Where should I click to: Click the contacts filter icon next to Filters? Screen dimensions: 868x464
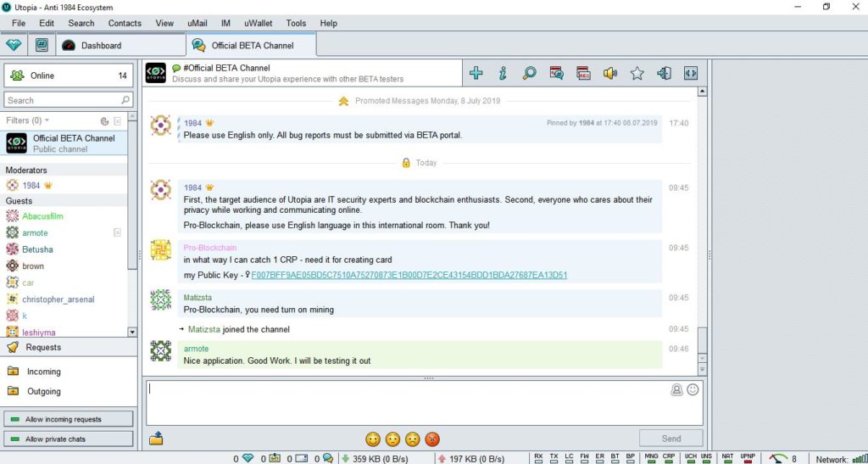coord(104,120)
